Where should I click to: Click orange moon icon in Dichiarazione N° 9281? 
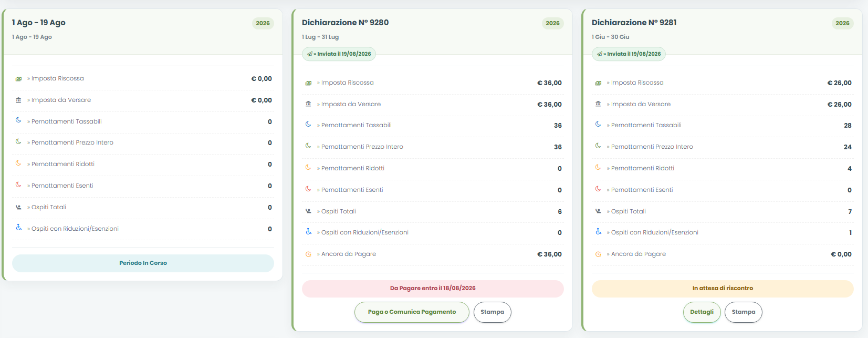pyautogui.click(x=598, y=168)
